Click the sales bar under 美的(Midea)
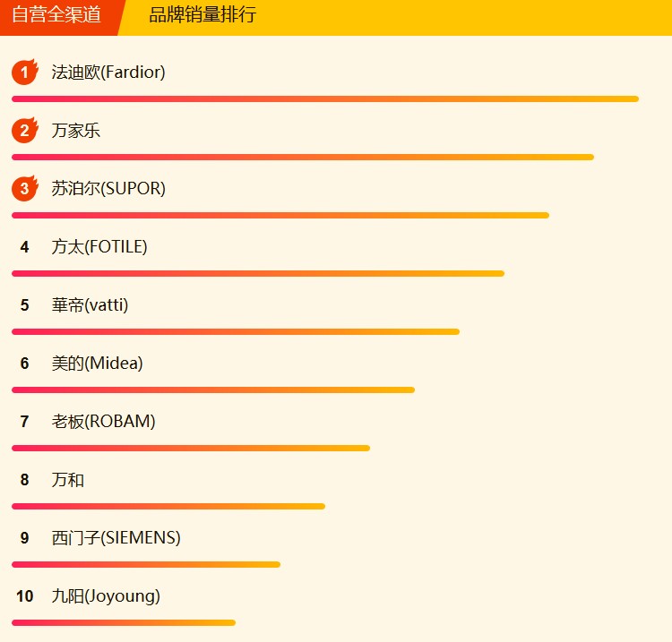The height and width of the screenshot is (642, 672). coord(213,389)
